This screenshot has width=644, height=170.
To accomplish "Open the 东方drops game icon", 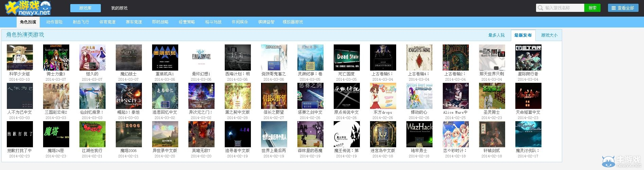I will (x=383, y=96).
